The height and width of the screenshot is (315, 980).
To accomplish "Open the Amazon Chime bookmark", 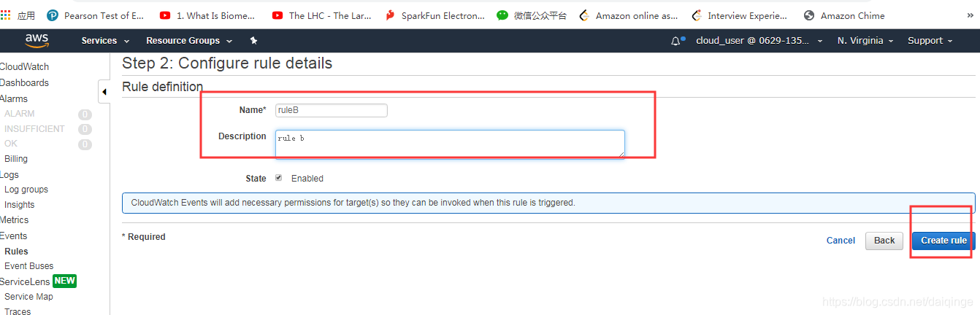I will tap(843, 15).
